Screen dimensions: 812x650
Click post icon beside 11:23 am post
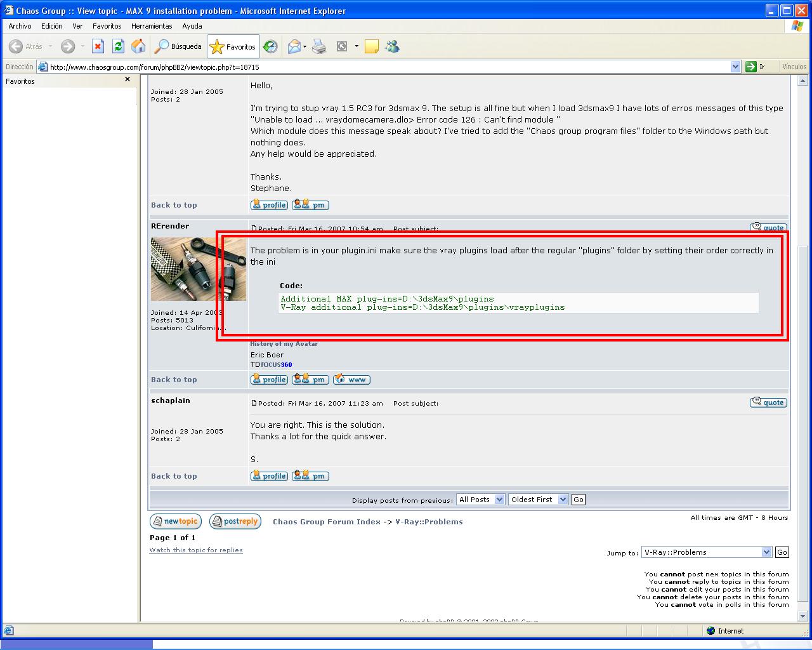click(254, 403)
